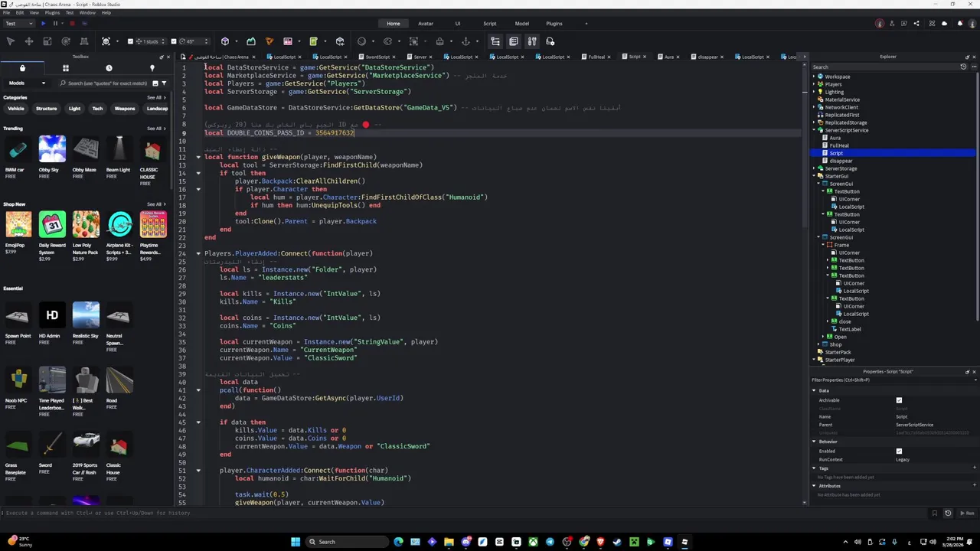Toggle the Enabled property checkbox
Screen dimensions: 980x551
tap(899, 451)
